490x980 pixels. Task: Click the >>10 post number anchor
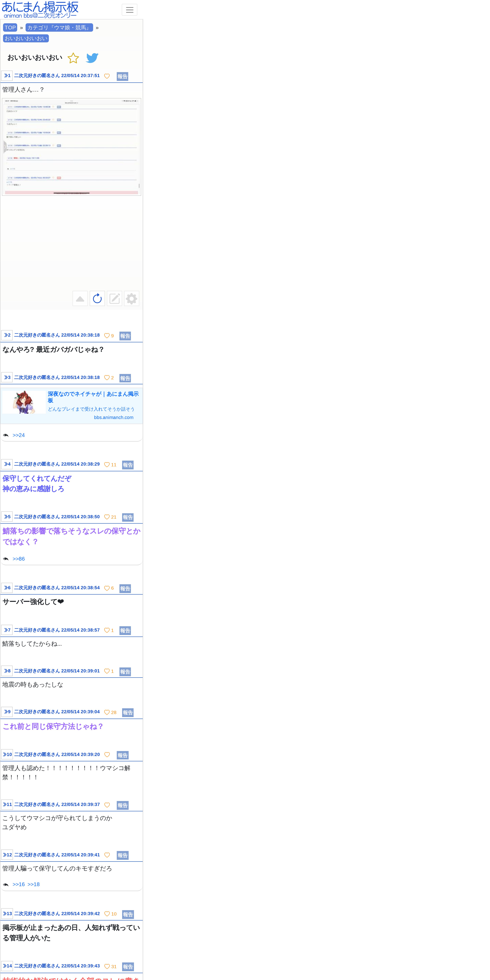[x=7, y=754]
